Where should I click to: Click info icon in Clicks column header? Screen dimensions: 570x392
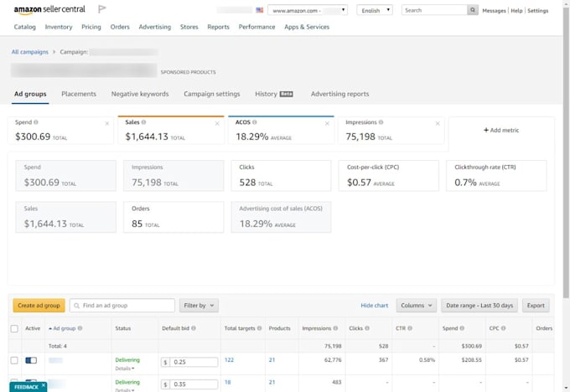click(367, 328)
